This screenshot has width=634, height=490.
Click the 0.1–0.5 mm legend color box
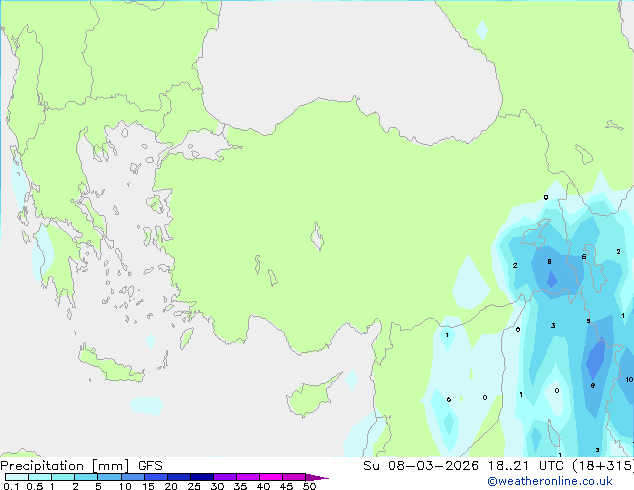click(x=17, y=477)
